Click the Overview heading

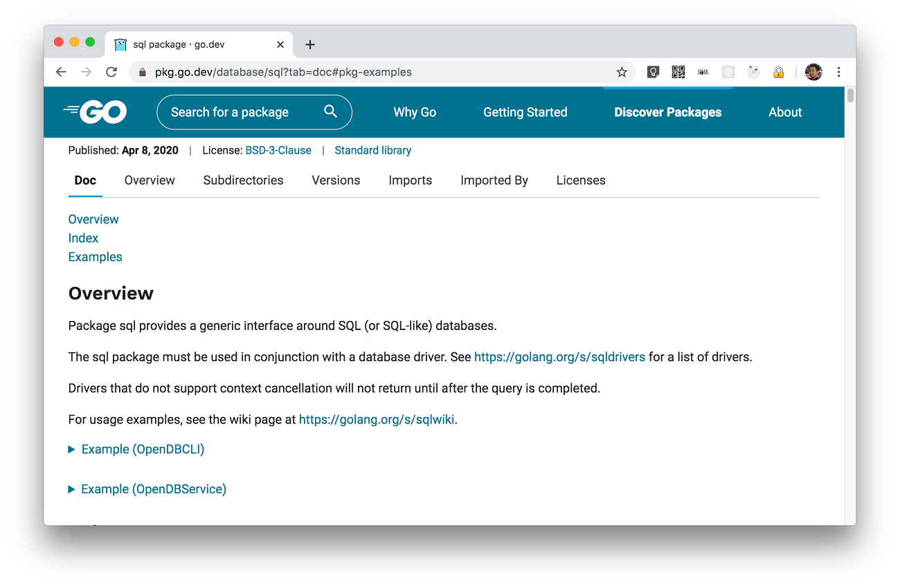(x=111, y=293)
